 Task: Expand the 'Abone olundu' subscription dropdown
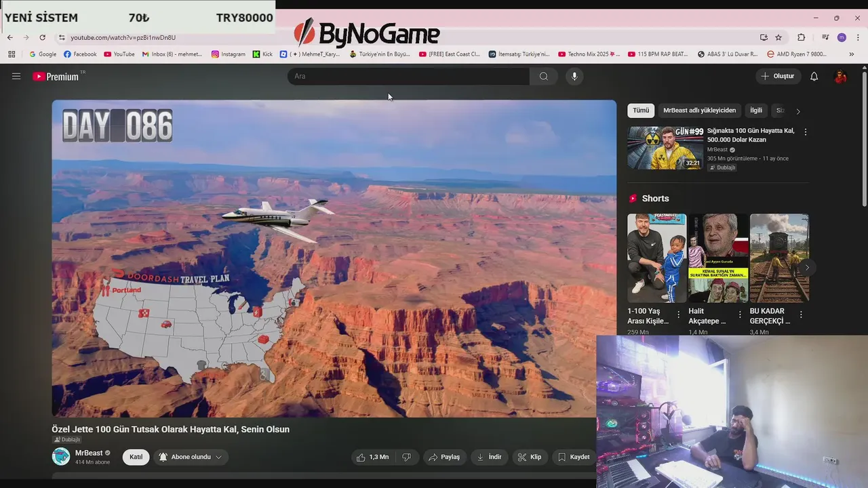coord(191,457)
